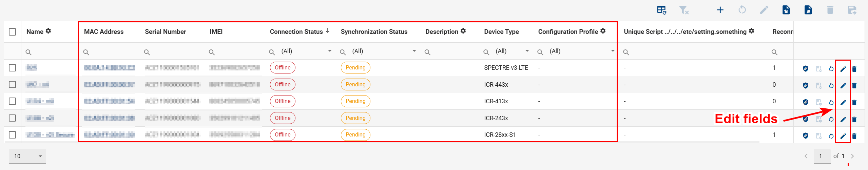Screen dimensions: 868x170
Task: Edit the SPECTRE-v3-LTE device row
Action: [x=843, y=69]
